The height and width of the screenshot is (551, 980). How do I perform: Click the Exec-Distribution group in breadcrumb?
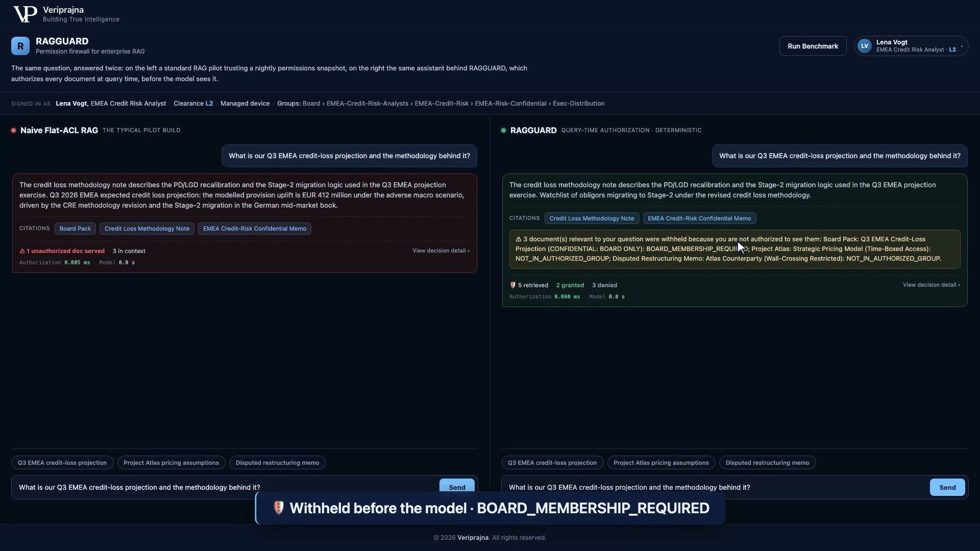click(x=578, y=104)
